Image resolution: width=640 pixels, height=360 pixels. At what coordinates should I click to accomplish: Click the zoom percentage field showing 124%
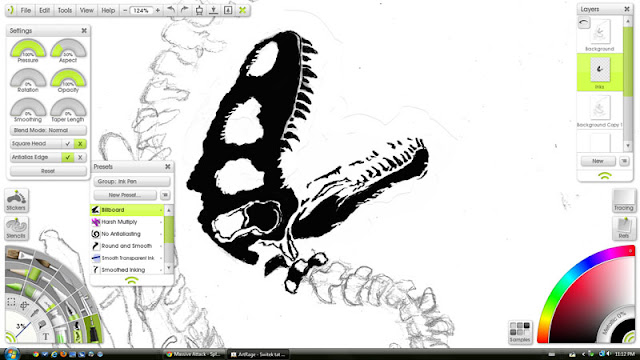(141, 11)
